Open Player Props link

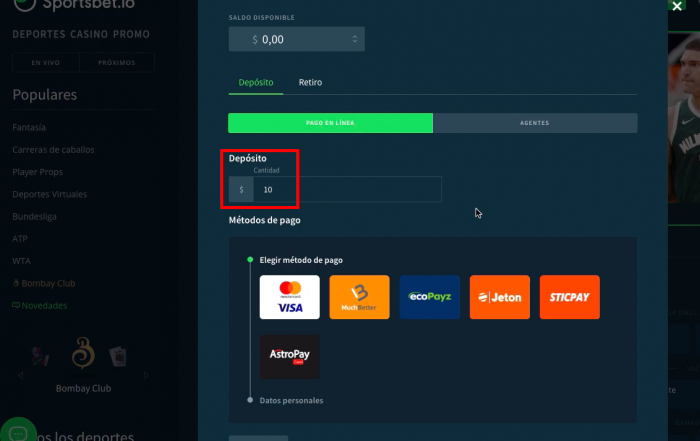click(x=38, y=172)
